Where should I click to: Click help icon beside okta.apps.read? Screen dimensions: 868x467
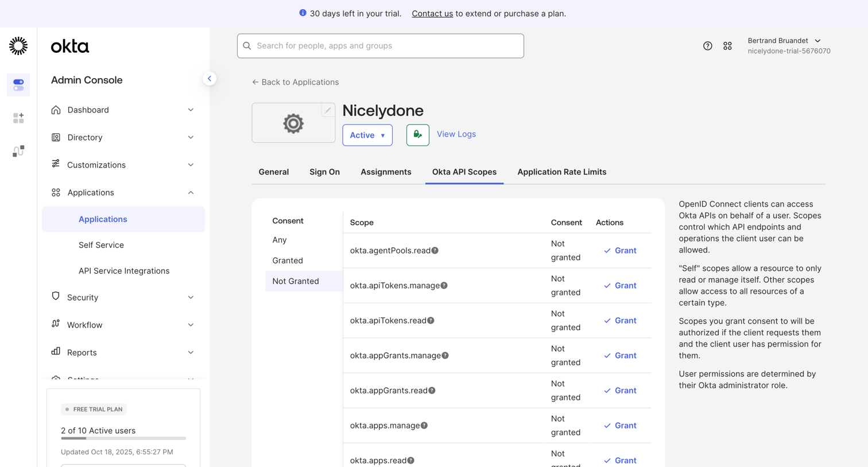coord(410,460)
